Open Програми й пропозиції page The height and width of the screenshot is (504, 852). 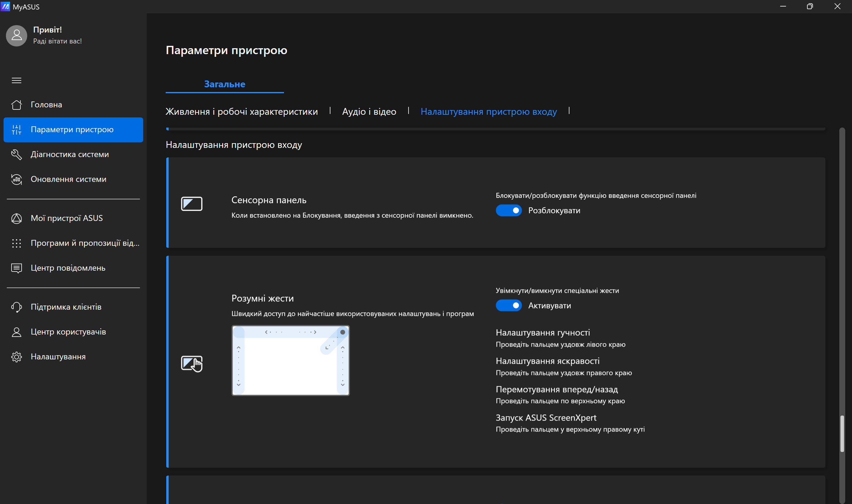pyautogui.click(x=73, y=243)
